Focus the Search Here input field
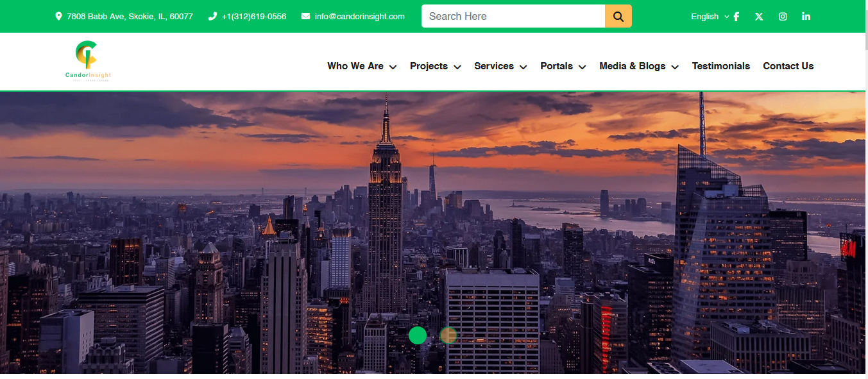868x379 pixels. point(513,16)
